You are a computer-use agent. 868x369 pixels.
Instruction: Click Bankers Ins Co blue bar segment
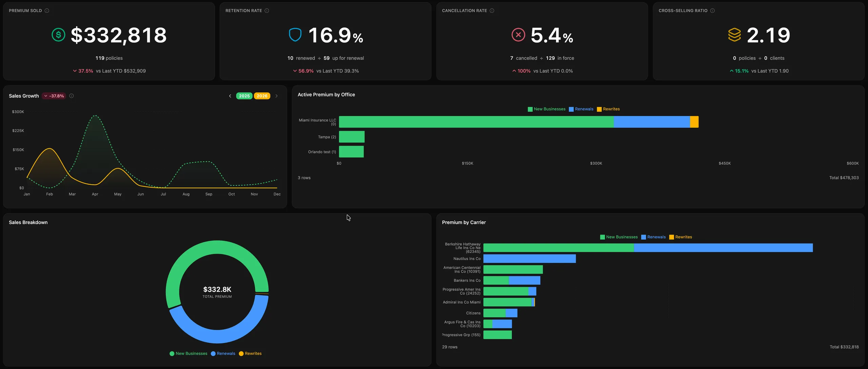coord(525,280)
